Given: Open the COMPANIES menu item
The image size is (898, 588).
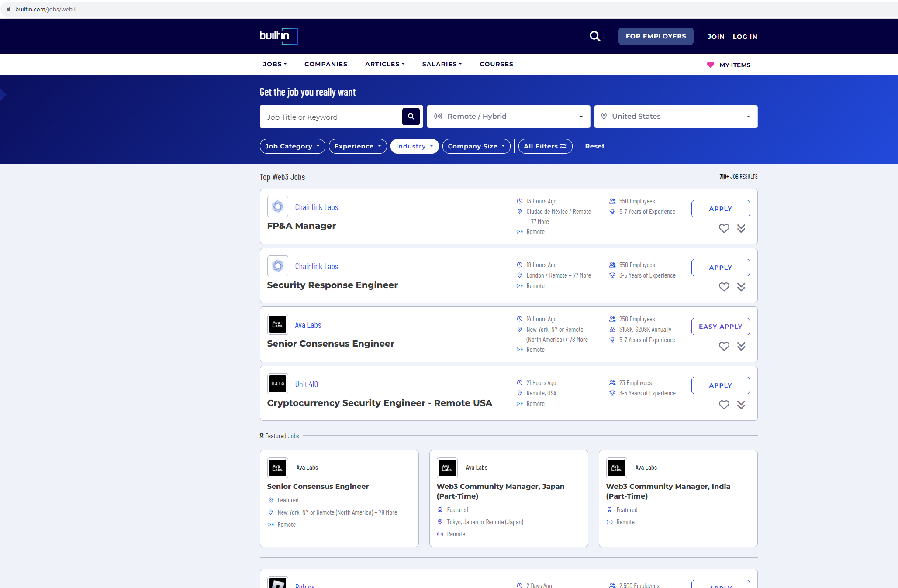Looking at the screenshot, I should 326,64.
